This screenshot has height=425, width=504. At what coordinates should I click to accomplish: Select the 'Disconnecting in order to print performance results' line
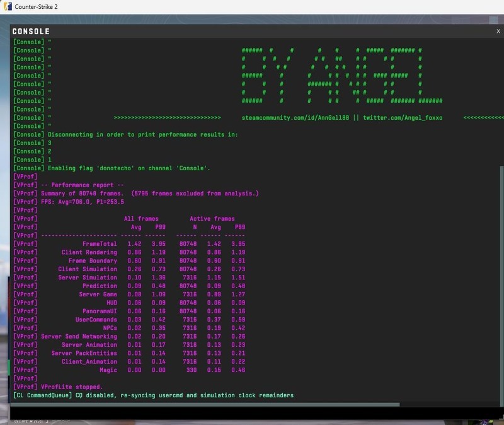[125, 134]
